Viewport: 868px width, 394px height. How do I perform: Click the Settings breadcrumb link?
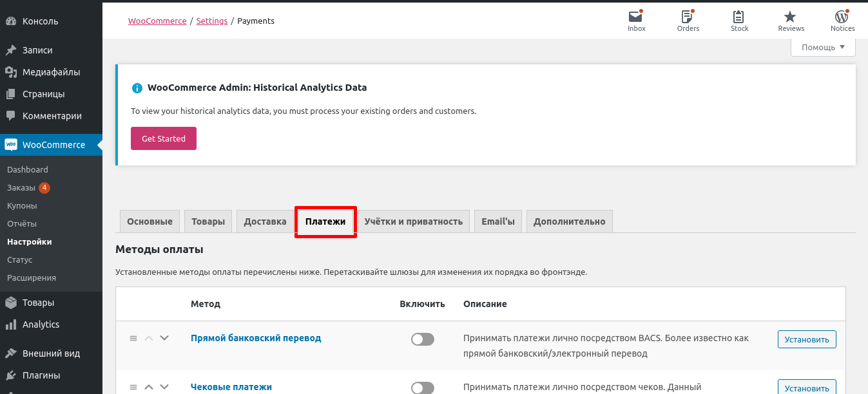[x=211, y=21]
